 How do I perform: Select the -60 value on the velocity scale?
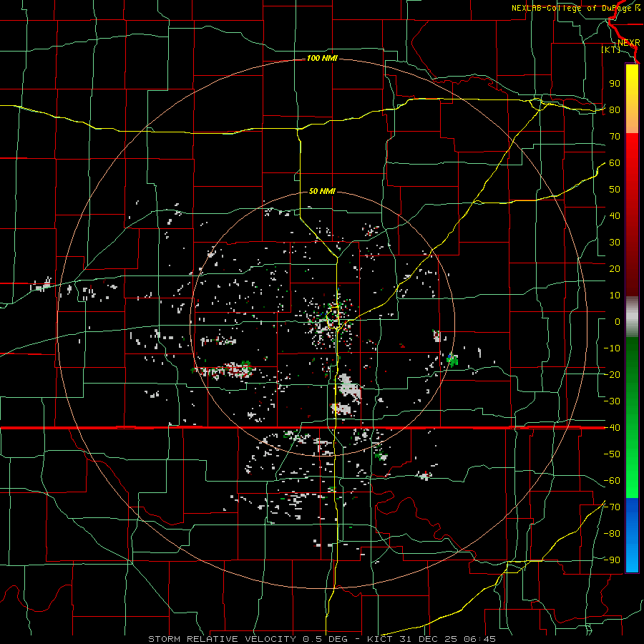click(612, 481)
